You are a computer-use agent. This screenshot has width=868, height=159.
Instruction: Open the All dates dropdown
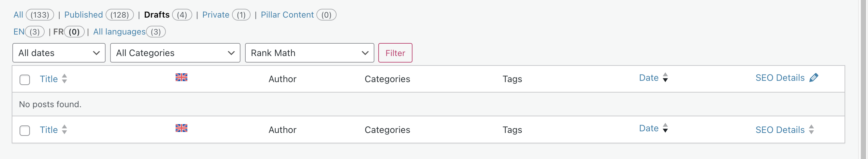pos(59,53)
